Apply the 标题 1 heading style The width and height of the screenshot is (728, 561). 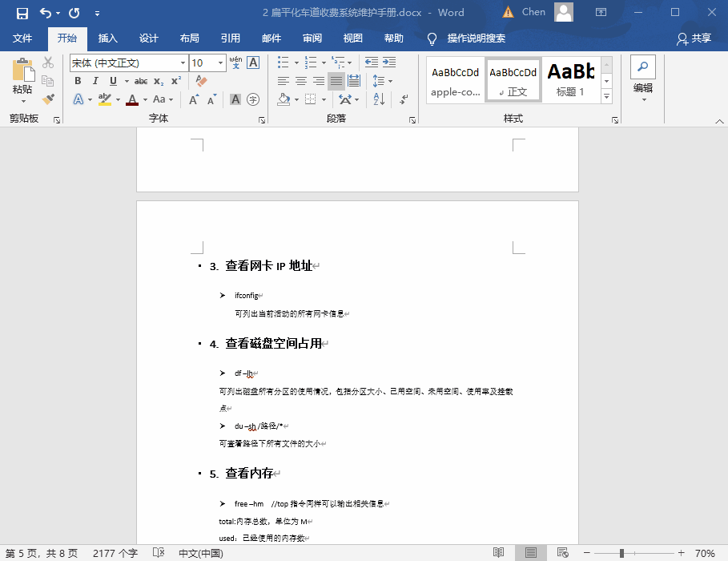pyautogui.click(x=570, y=79)
